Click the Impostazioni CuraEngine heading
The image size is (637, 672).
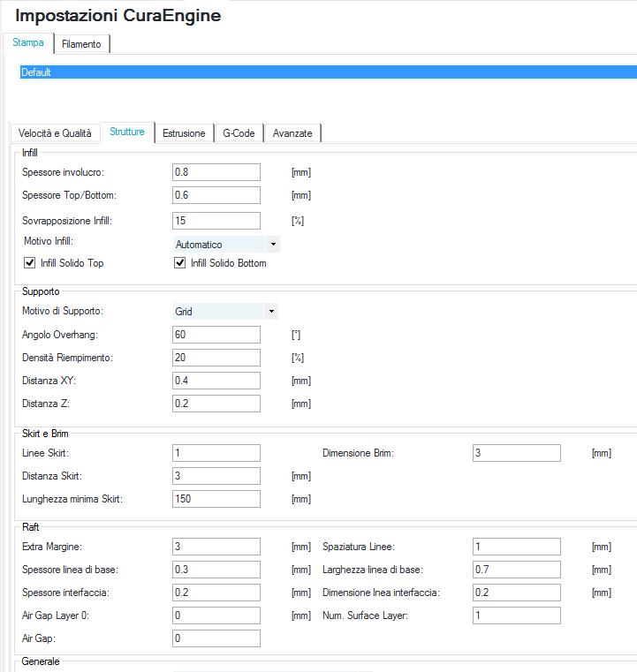[118, 15]
